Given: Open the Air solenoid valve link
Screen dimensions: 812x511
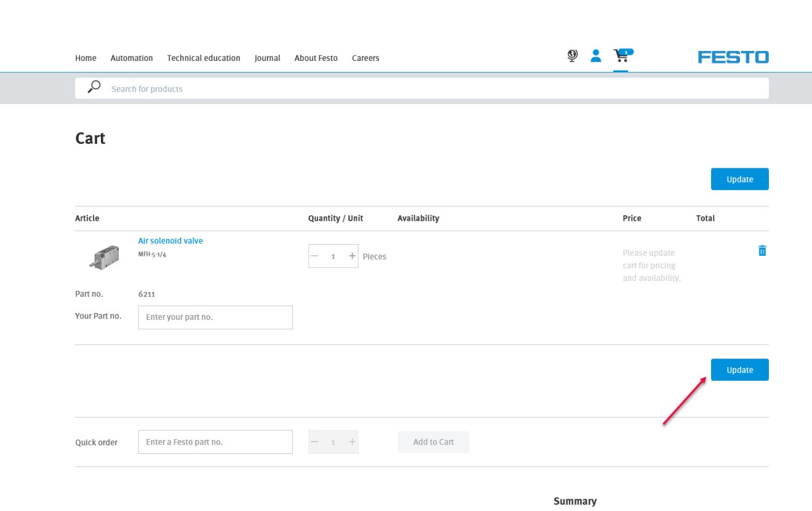Looking at the screenshot, I should pos(170,240).
